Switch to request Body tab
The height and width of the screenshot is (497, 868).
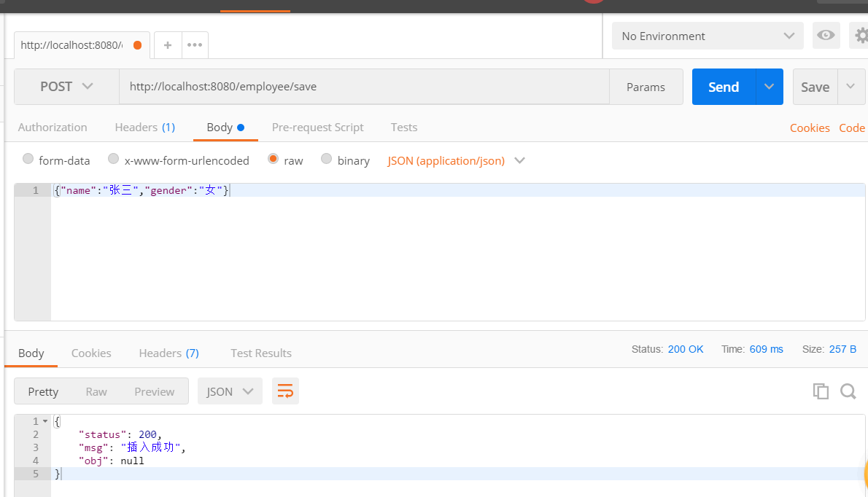click(x=225, y=127)
